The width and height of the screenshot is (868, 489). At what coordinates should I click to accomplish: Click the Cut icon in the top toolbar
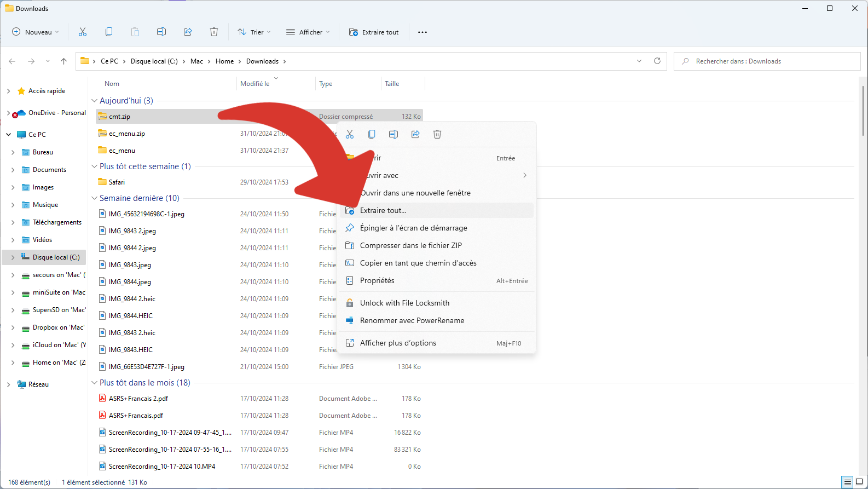coord(83,32)
